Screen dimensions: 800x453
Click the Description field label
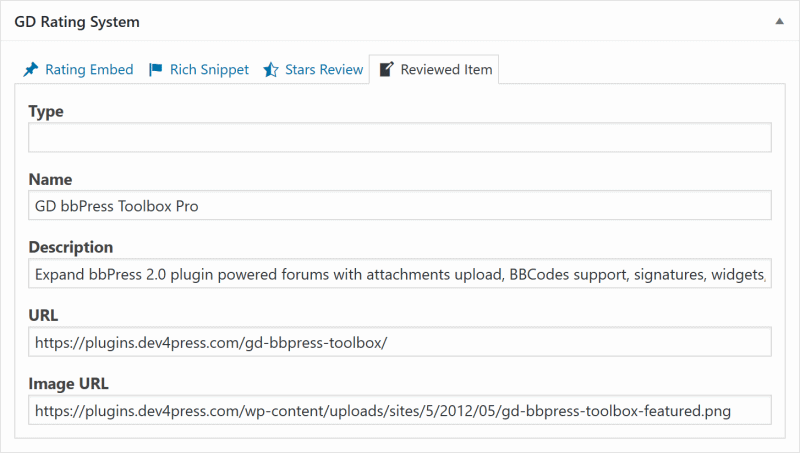click(x=71, y=247)
